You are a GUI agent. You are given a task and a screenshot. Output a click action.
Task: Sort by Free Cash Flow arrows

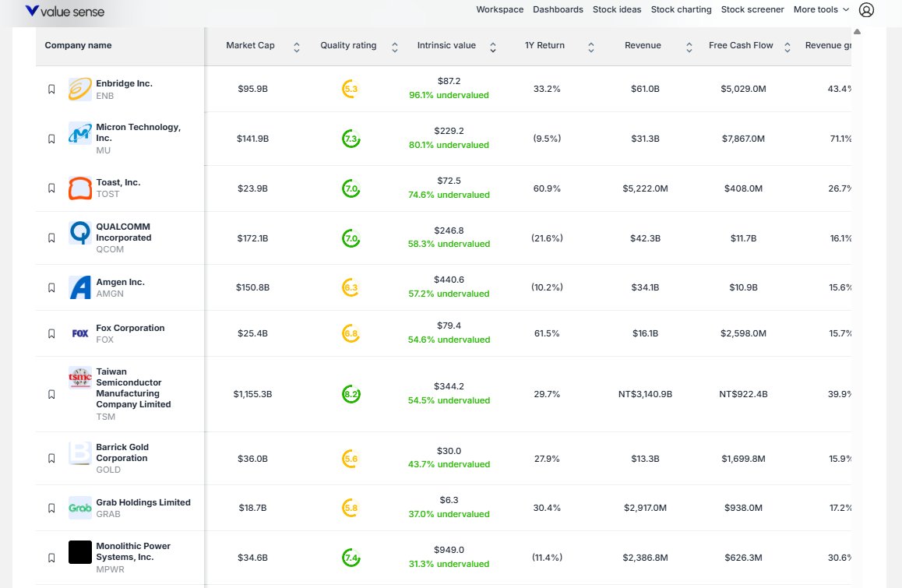pos(787,48)
